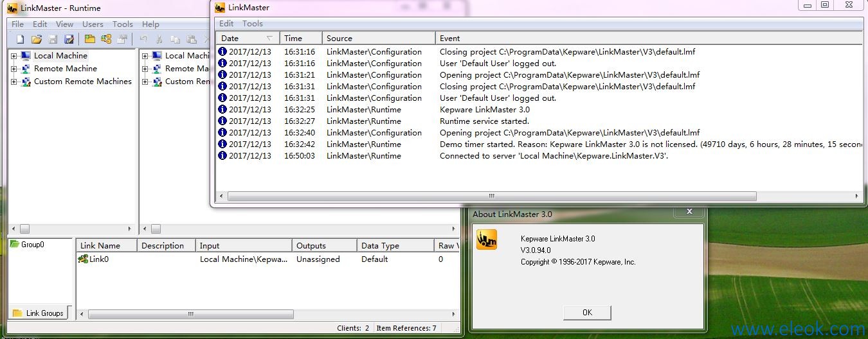This screenshot has width=868, height=339.
Task: Click the info icon of the Runtime service started entry
Action: [x=222, y=121]
